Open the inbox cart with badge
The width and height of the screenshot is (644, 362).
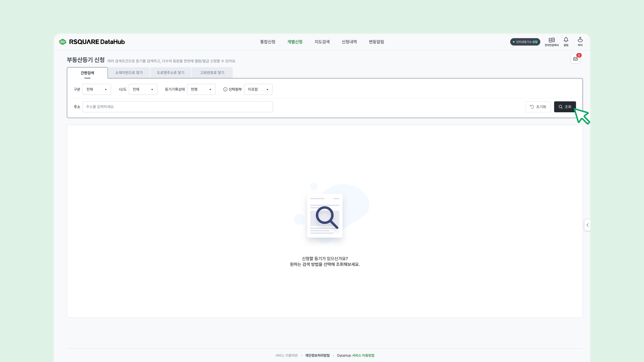(x=575, y=59)
